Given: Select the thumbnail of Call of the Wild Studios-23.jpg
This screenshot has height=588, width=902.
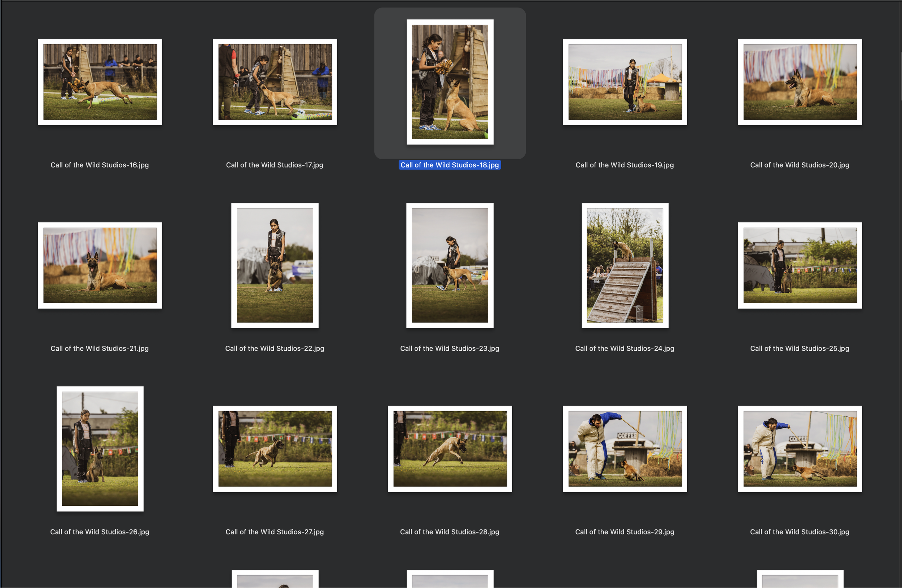Looking at the screenshot, I should tap(450, 265).
